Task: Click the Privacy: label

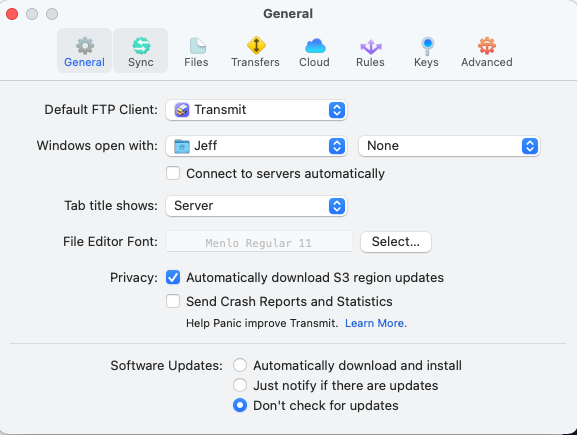Action: [134, 277]
